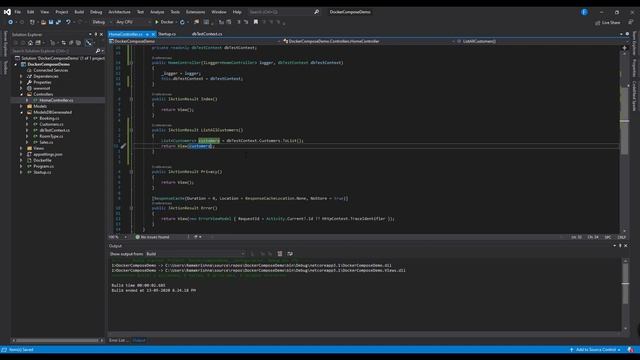
Task: Click the Visual Studio search magnifier icon
Action: [316, 12]
